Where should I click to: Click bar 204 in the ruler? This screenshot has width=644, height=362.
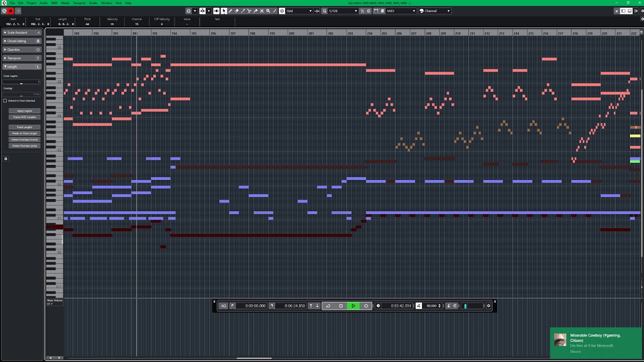pos(370,33)
